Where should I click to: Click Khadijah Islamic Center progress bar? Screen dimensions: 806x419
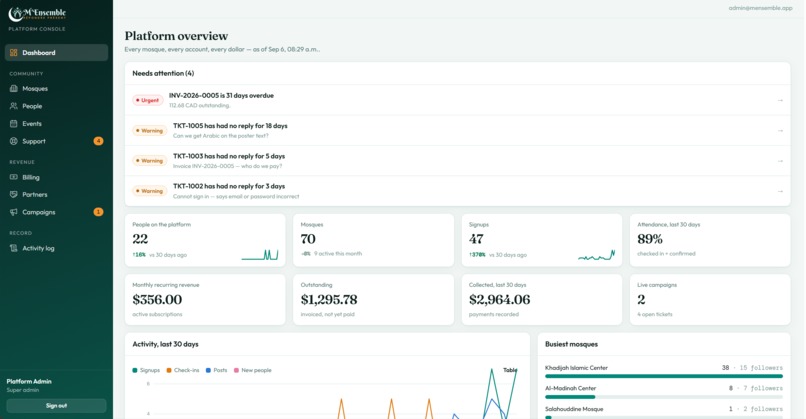pyautogui.click(x=664, y=376)
